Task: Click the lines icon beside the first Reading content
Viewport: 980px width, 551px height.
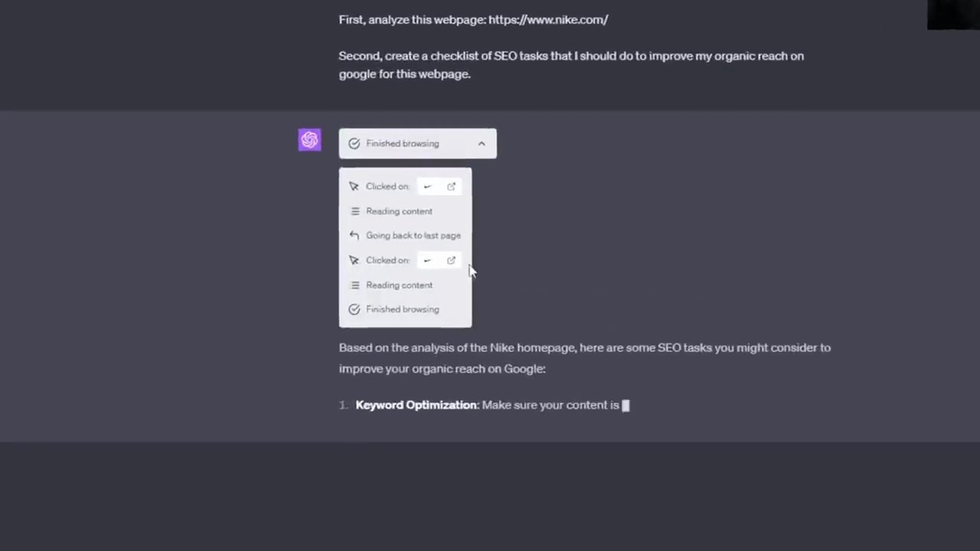Action: 354,211
